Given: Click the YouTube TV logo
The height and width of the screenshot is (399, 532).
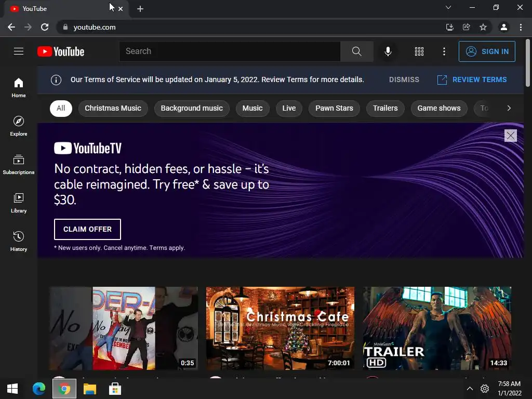Looking at the screenshot, I should 87,148.
